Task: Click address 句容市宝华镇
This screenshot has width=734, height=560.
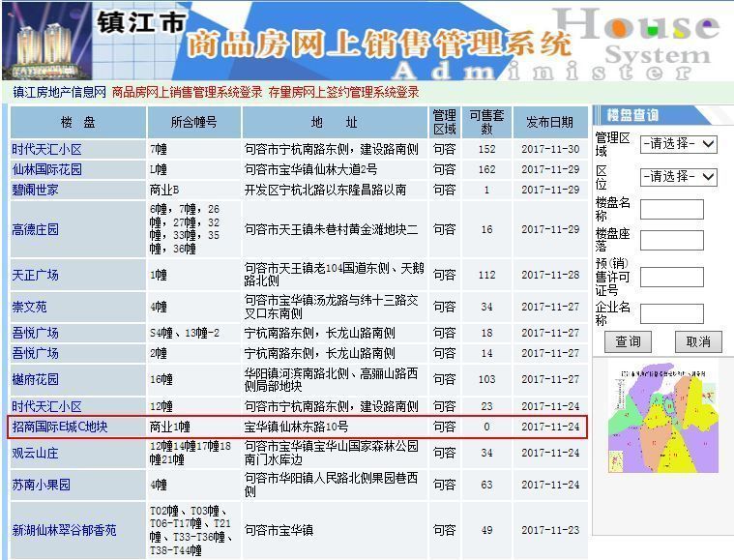Action: click(x=279, y=530)
